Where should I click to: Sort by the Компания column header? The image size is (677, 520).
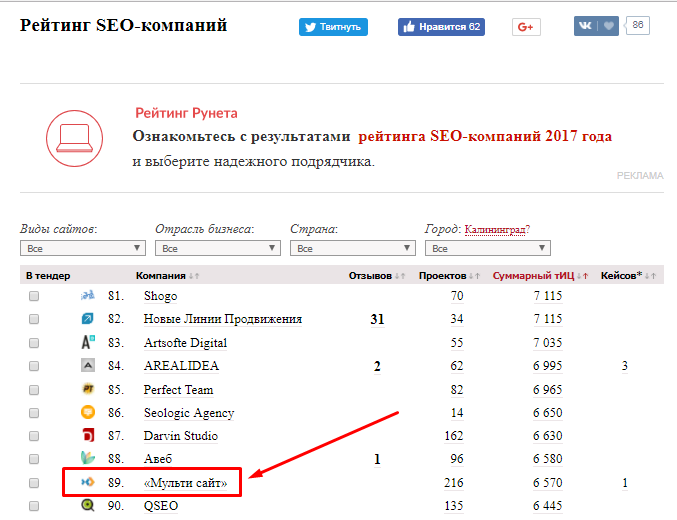pos(161,276)
